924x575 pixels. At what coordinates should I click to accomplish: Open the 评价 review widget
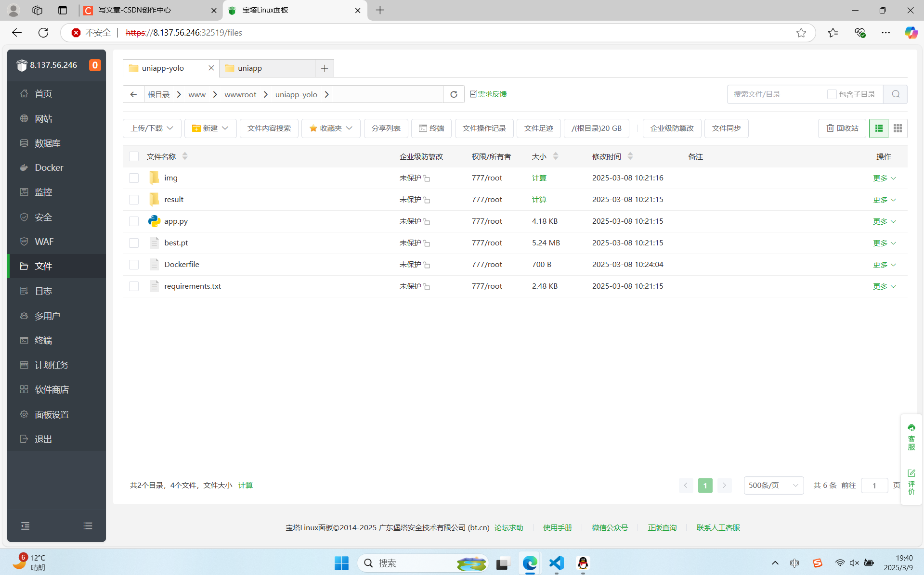coord(911,482)
